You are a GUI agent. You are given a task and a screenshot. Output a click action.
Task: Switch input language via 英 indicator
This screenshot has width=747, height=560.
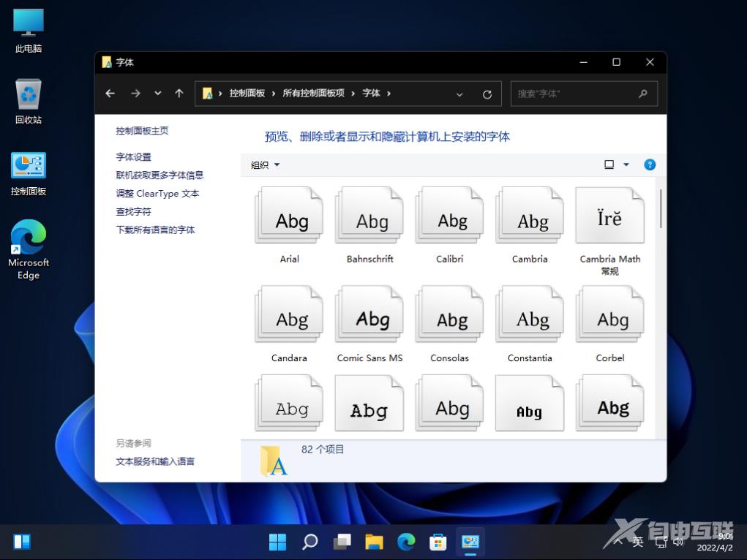coord(637,541)
